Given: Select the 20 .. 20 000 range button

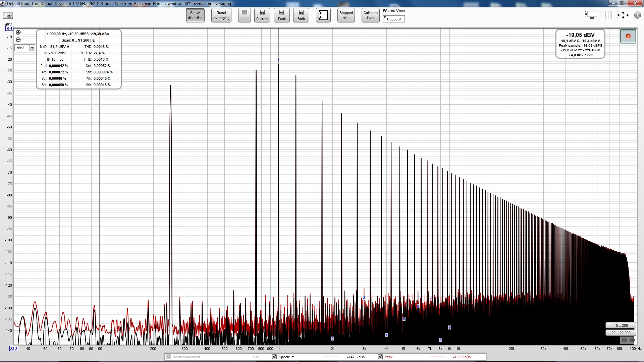Looking at the screenshot, I should [x=620, y=333].
